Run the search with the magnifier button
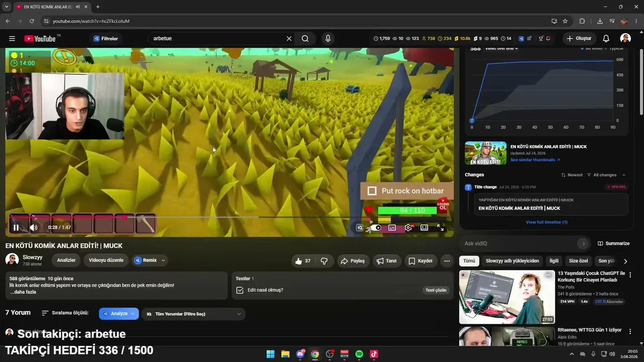The width and height of the screenshot is (644, 362). coord(305,39)
